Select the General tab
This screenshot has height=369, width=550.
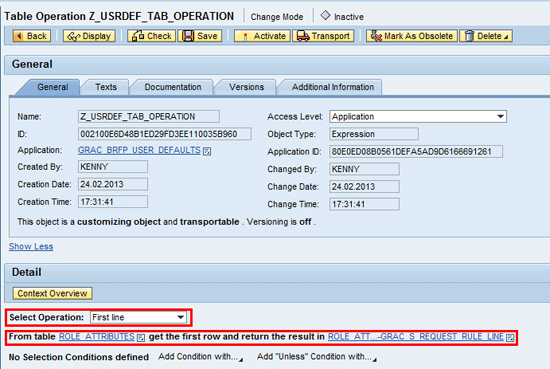[53, 87]
